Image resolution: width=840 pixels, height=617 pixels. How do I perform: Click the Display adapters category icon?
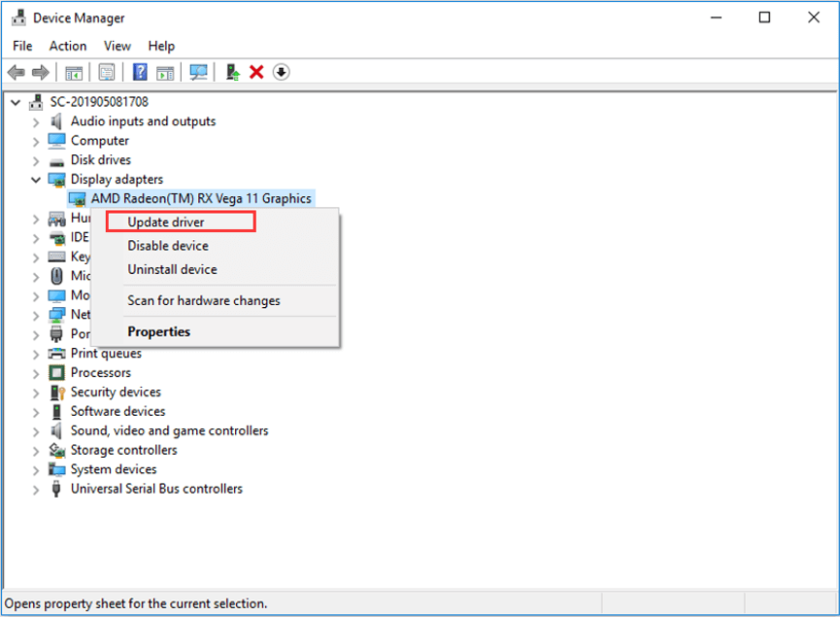pos(56,180)
